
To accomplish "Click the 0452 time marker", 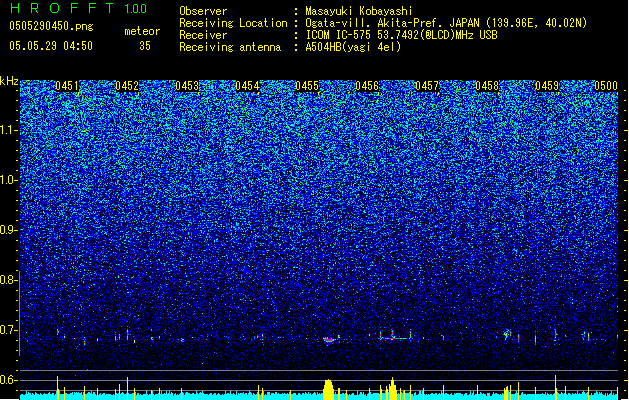I will [127, 86].
